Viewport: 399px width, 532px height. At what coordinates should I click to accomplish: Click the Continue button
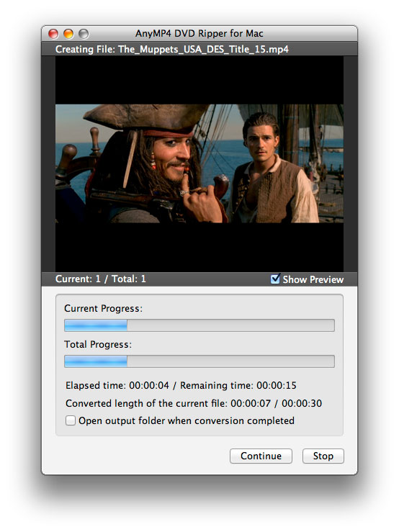click(261, 456)
